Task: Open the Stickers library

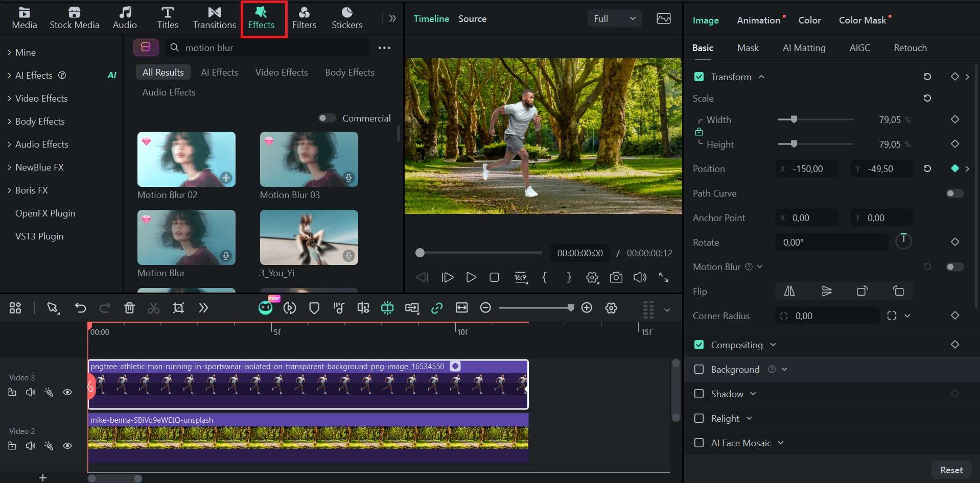Action: [347, 18]
